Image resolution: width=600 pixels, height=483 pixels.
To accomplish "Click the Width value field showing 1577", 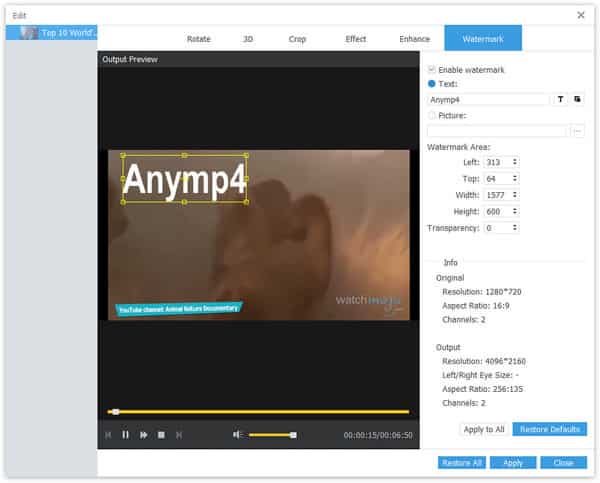I will [x=497, y=195].
